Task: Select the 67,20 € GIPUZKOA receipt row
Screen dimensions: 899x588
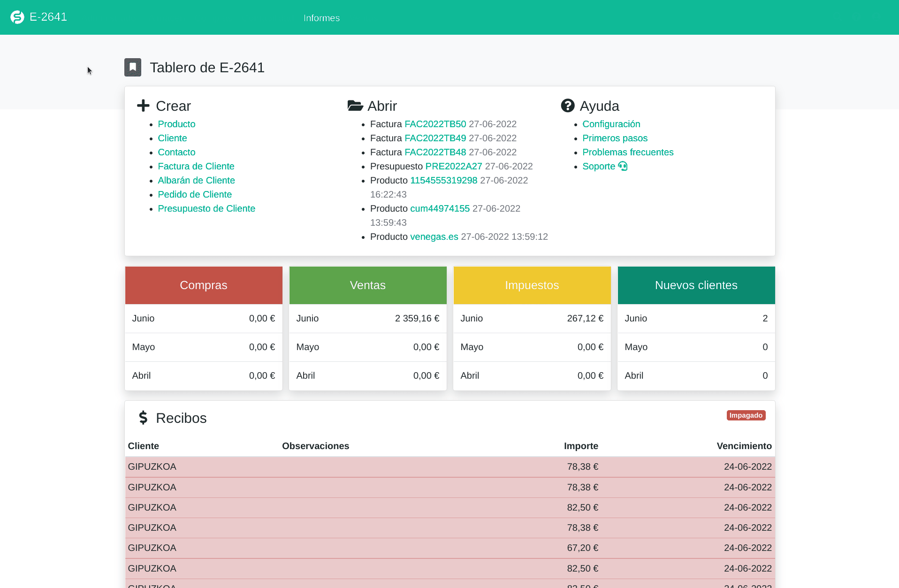Action: pos(450,548)
